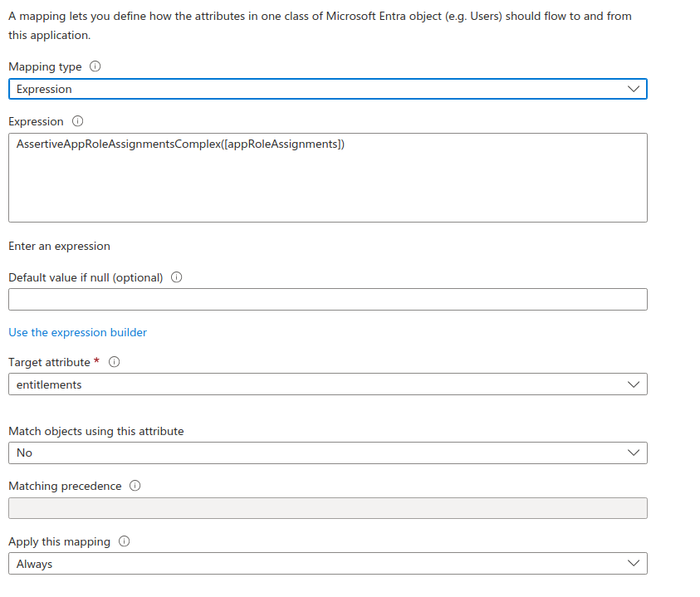This screenshot has width=700, height=597.
Task: Click inside the Expression text area
Action: 327,183
